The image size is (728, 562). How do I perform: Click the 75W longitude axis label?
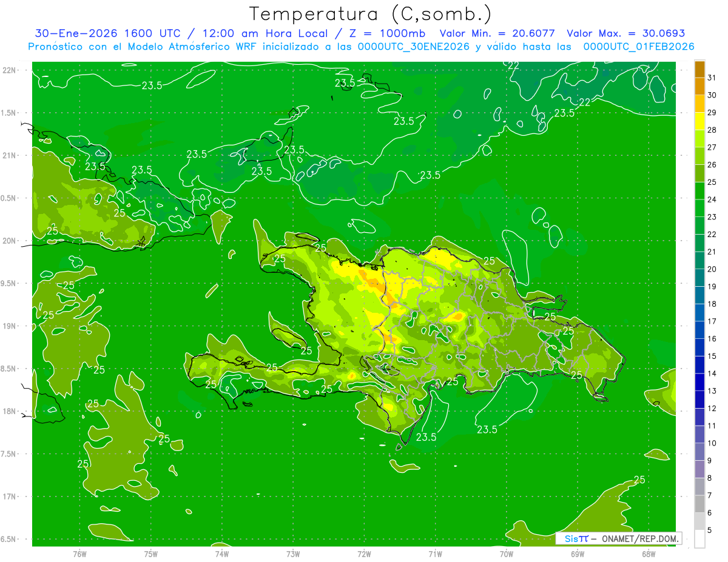[151, 554]
